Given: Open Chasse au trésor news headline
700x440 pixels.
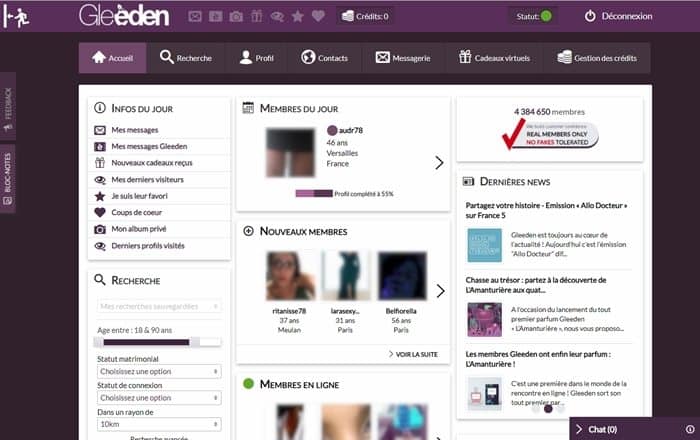Looking at the screenshot, I should click(x=536, y=285).
